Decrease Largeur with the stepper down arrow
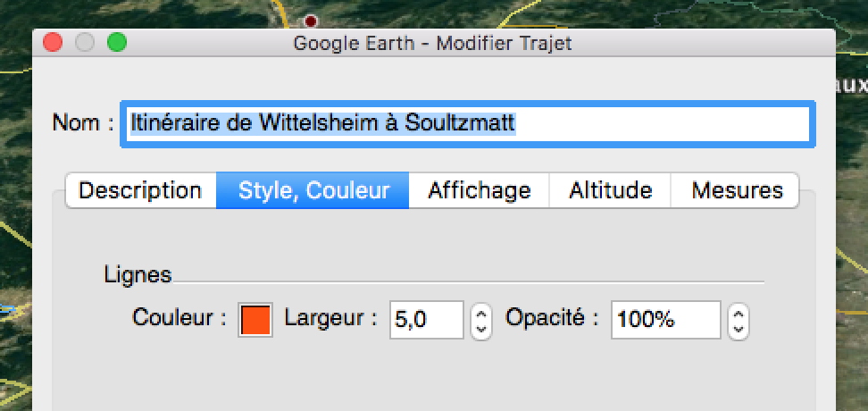The image size is (868, 411). pos(481,330)
